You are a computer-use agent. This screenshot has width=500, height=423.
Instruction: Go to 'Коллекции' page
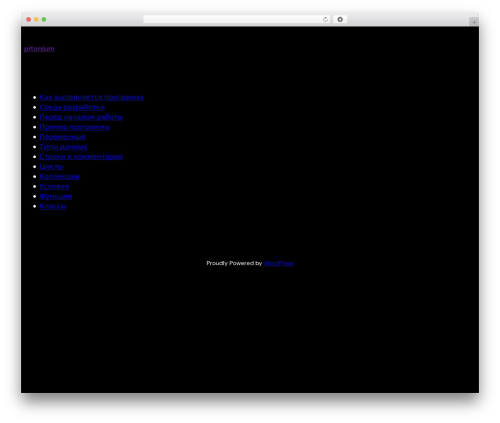pyautogui.click(x=59, y=176)
